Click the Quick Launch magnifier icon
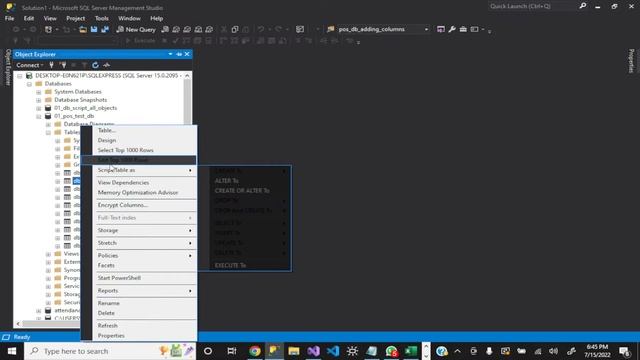640x360 pixels. (x=583, y=6)
